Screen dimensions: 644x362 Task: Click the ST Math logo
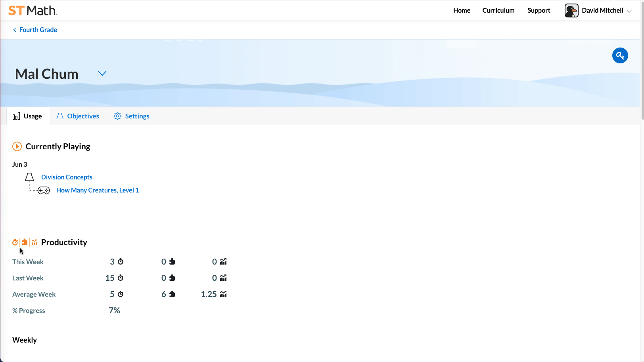[33, 11]
